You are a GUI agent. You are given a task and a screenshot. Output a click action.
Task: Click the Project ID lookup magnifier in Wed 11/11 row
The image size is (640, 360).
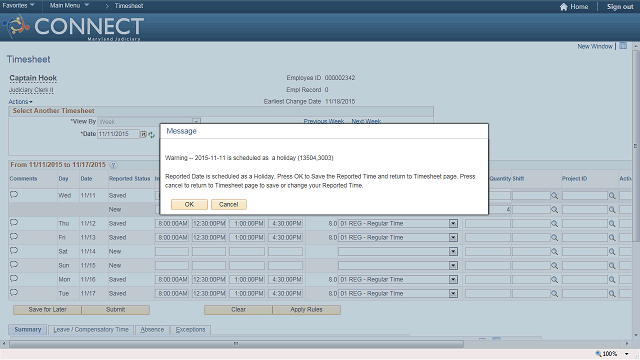[612, 196]
